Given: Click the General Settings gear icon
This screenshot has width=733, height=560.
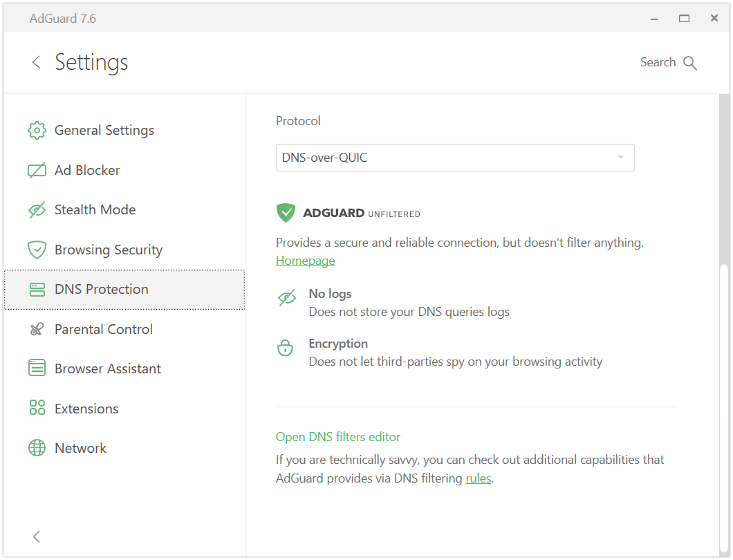Looking at the screenshot, I should coord(37,131).
